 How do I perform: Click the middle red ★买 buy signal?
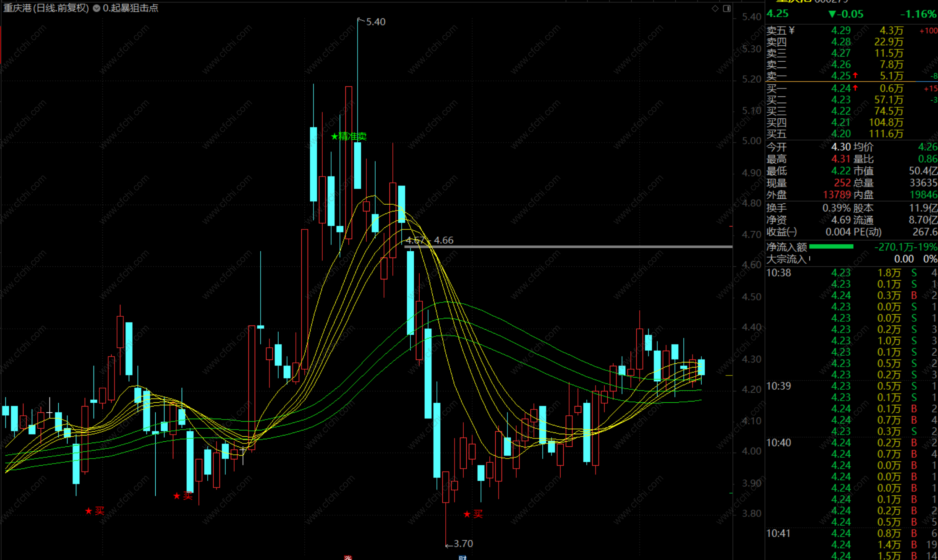click(183, 496)
